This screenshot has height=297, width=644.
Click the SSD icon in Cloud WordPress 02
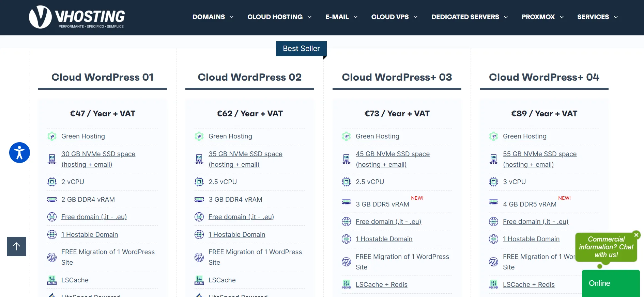199,159
